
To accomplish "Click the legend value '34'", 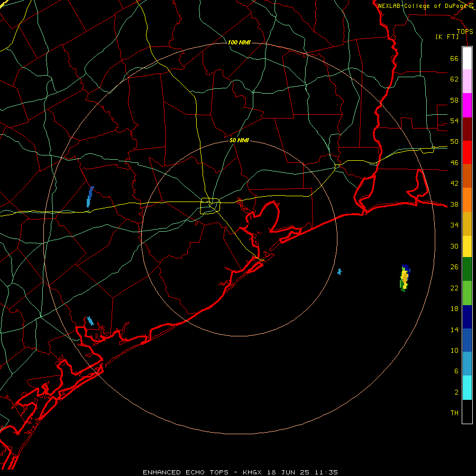I will [x=454, y=225].
